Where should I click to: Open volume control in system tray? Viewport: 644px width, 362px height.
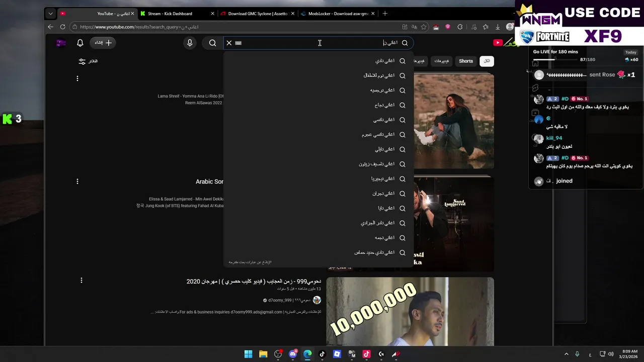coord(611,354)
